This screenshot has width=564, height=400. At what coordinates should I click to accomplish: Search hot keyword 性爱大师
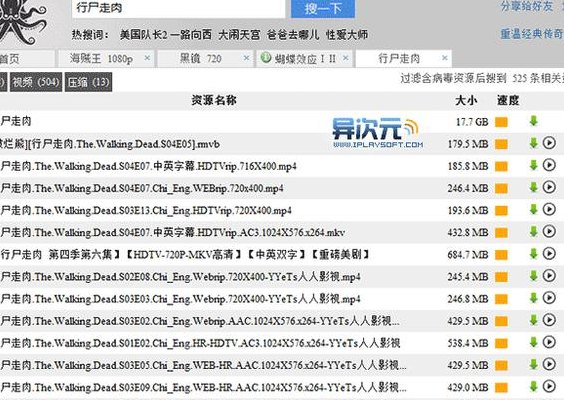tap(347, 35)
